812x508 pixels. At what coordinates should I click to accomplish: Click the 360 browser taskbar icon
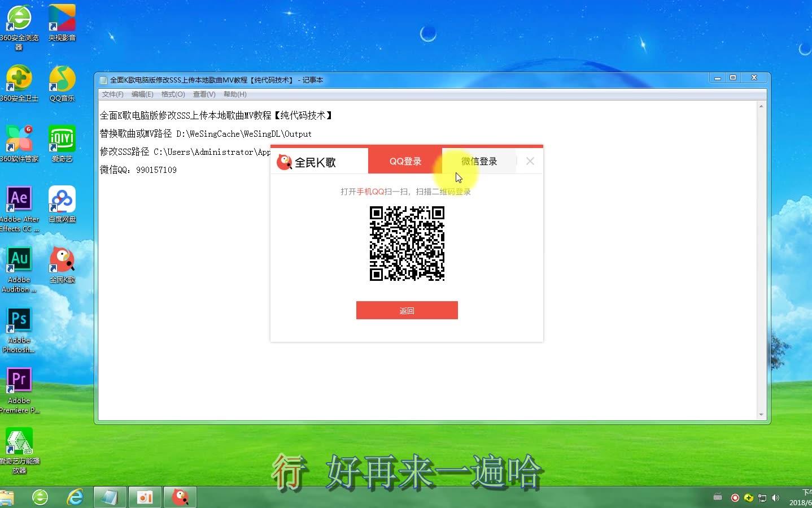(x=40, y=497)
